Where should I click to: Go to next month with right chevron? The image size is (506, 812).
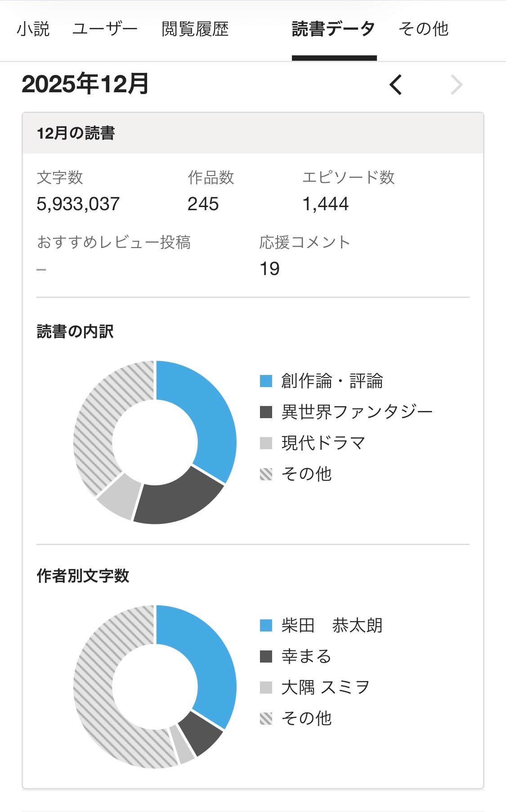point(457,85)
